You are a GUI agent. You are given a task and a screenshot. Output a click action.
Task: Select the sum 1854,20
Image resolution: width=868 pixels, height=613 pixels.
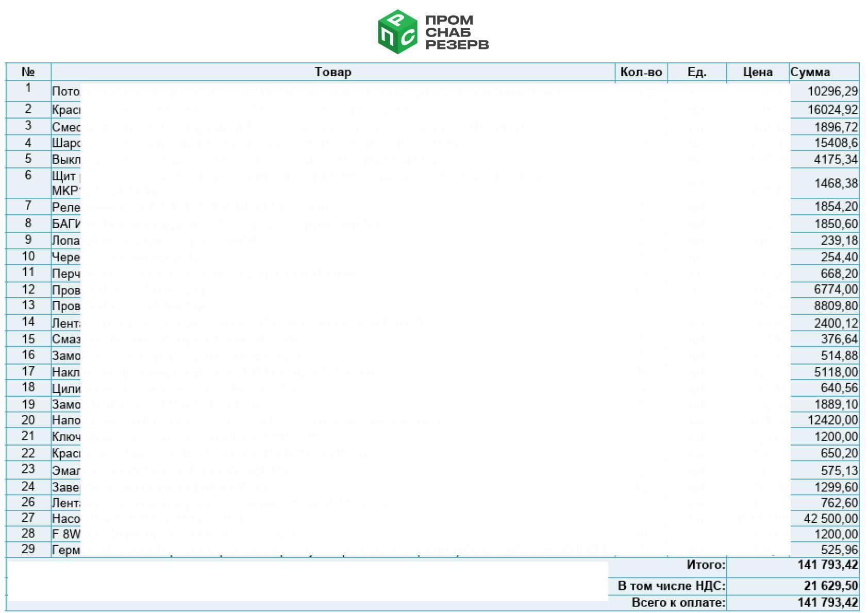pyautogui.click(x=836, y=207)
